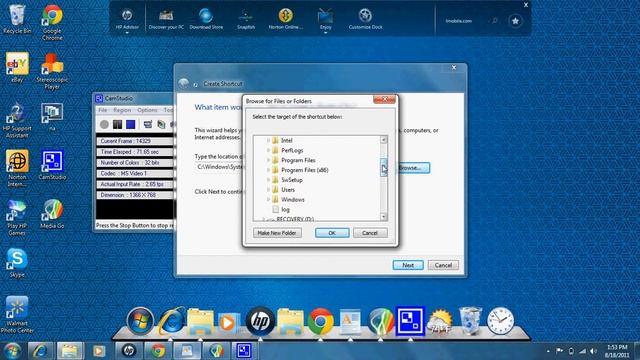Click the folder tree scrollbar thumb
This screenshot has height=360, width=640.
point(384,168)
